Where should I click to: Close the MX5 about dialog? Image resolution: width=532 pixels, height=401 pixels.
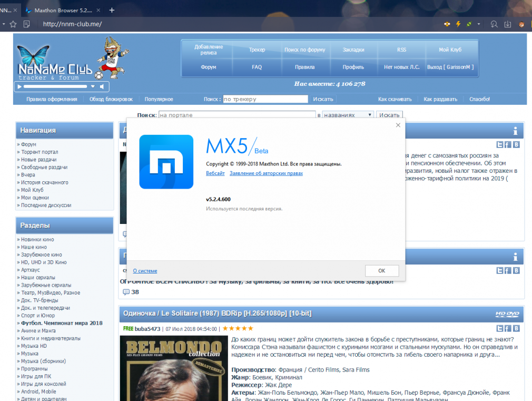click(398, 125)
